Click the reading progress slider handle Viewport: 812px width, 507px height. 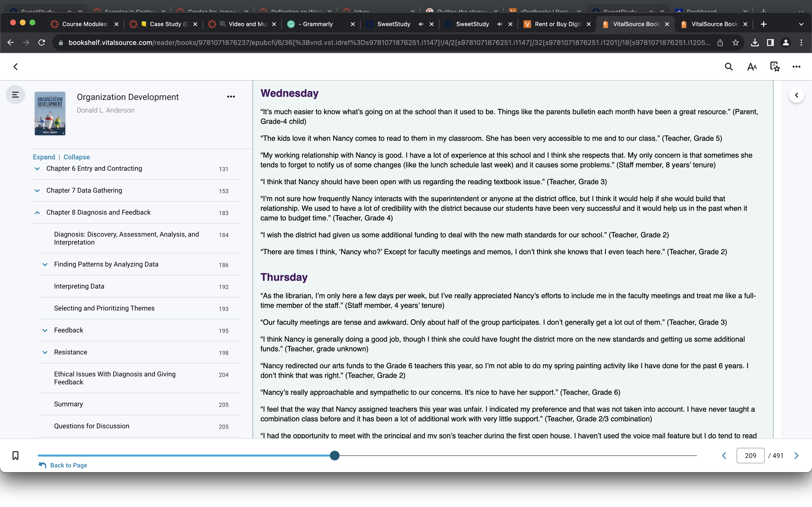tap(334, 455)
